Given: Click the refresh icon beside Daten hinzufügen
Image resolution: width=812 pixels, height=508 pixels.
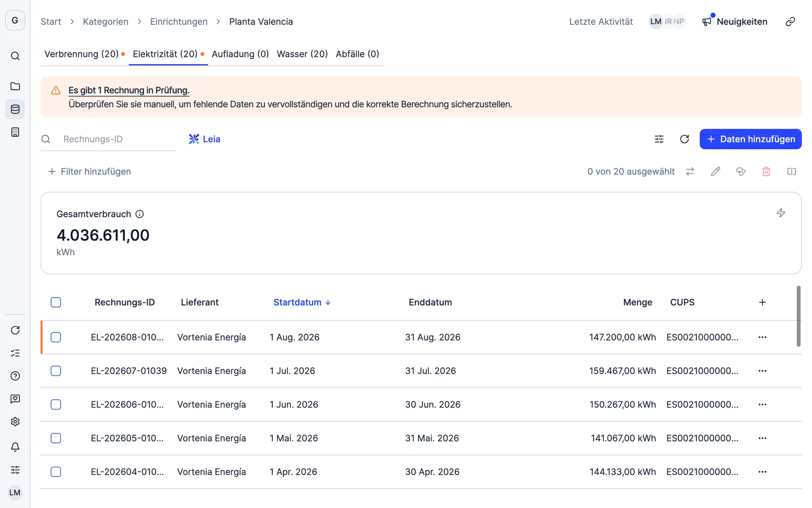Looking at the screenshot, I should pos(684,139).
